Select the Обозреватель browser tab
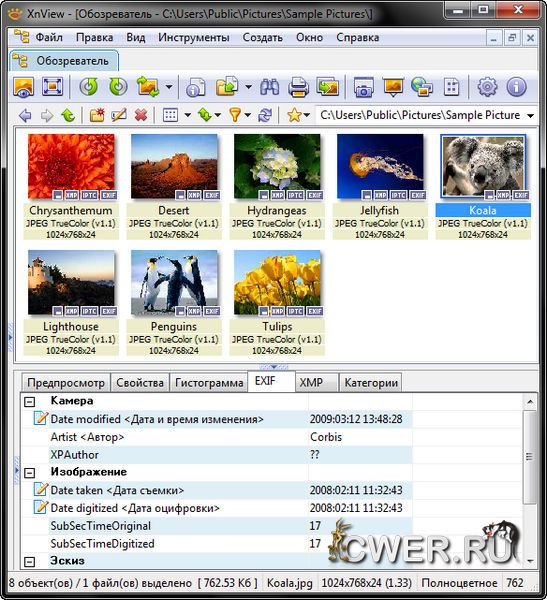The width and height of the screenshot is (547, 600). click(x=64, y=61)
